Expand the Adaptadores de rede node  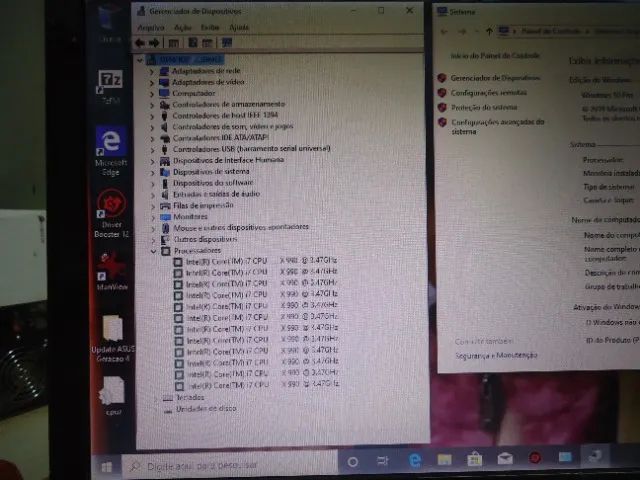151,71
